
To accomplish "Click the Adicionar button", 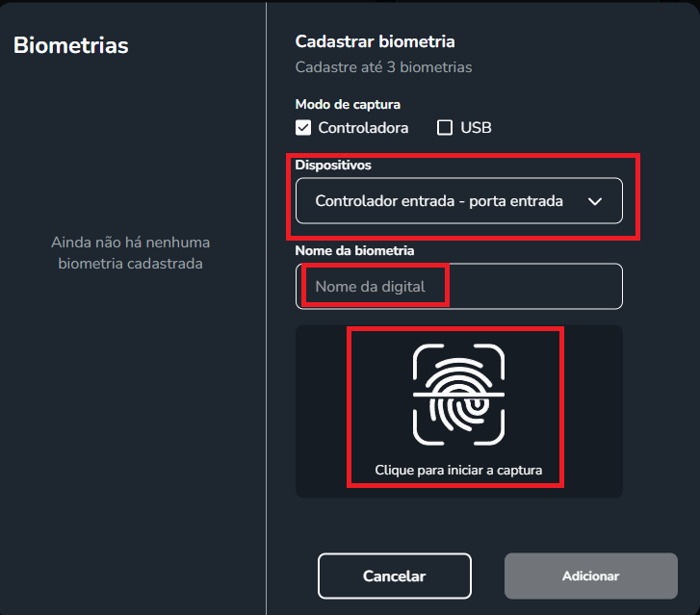I will click(x=591, y=576).
